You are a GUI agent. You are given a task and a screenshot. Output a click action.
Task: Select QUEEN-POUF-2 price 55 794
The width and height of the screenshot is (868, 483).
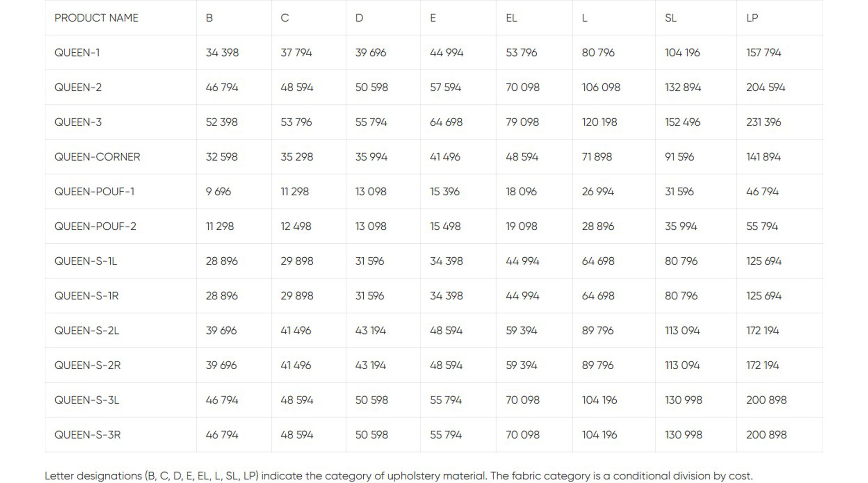tap(762, 226)
